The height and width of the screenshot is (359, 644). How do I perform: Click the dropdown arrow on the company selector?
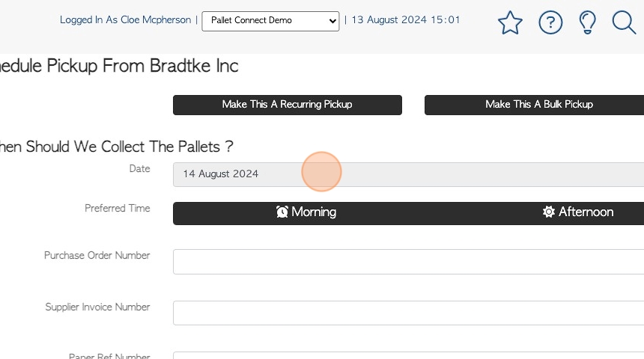click(332, 21)
